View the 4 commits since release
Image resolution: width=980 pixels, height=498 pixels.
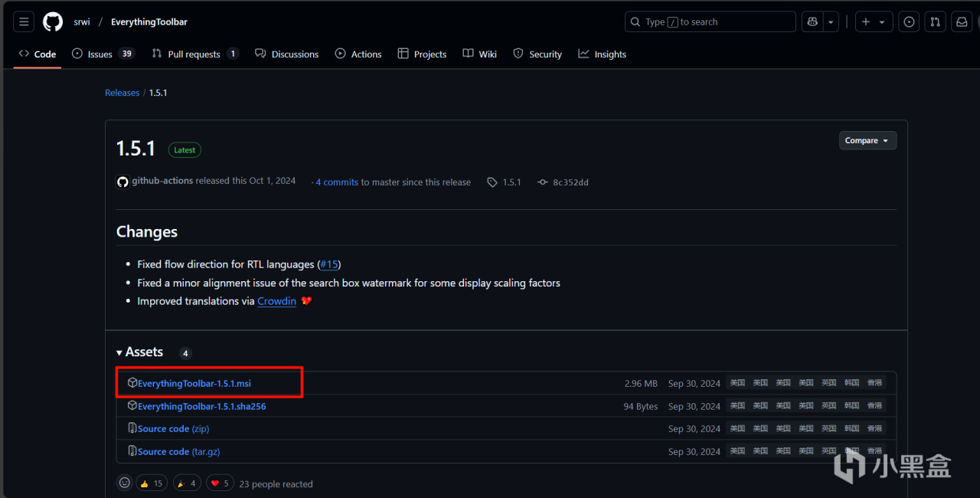(x=337, y=182)
